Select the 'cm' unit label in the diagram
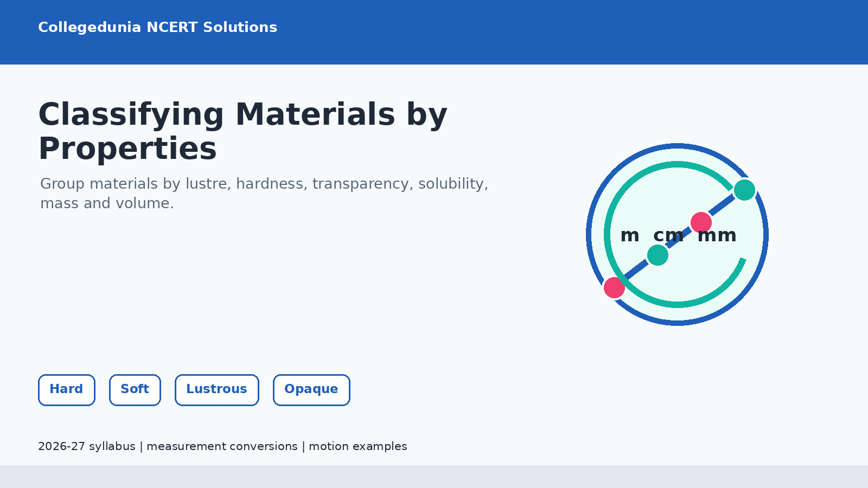 coord(668,235)
